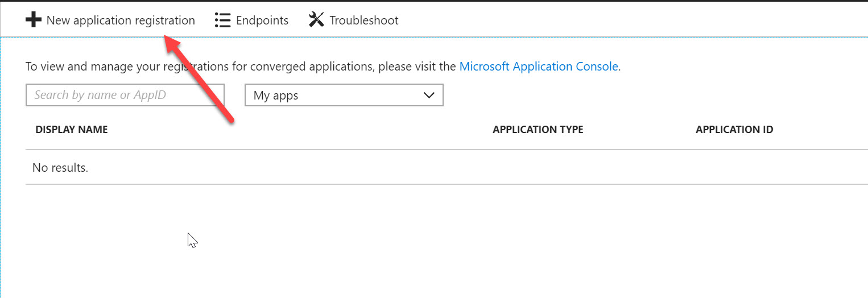The height and width of the screenshot is (298, 868).
Task: Open the Endpoints text button
Action: (x=262, y=20)
